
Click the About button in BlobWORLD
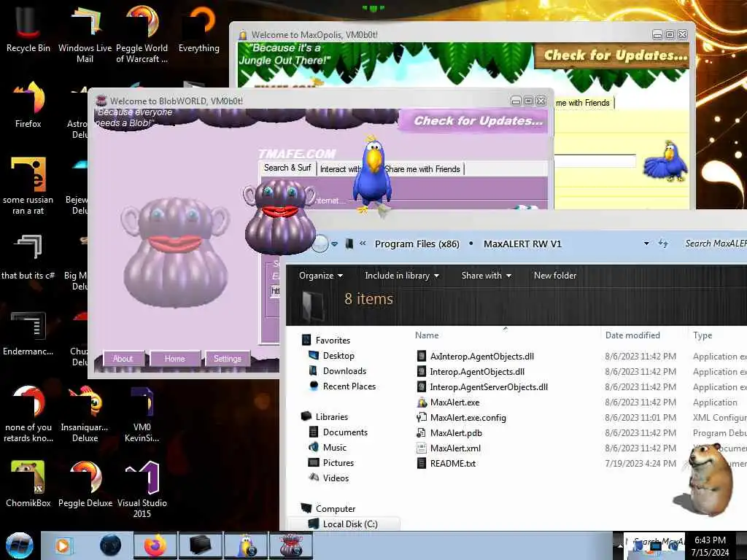pyautogui.click(x=123, y=359)
